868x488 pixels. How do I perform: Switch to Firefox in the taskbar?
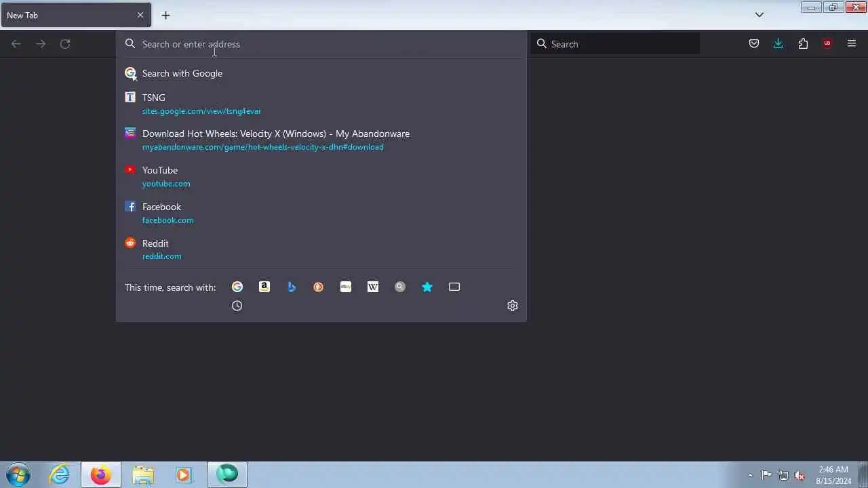[x=101, y=474]
